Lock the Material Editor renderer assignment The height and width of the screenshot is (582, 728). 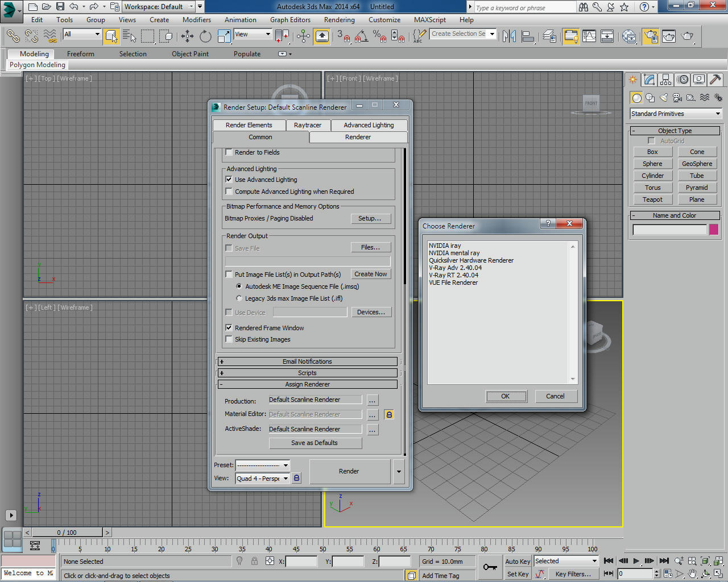(389, 415)
